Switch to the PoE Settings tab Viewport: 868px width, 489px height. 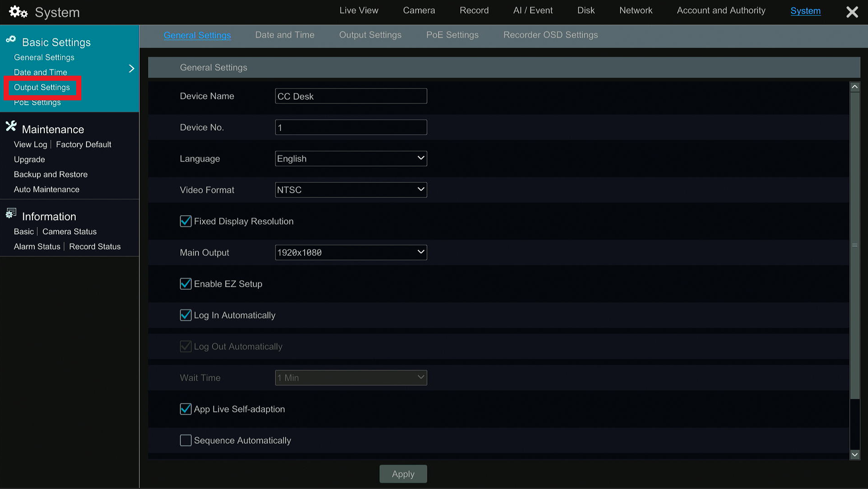click(452, 35)
